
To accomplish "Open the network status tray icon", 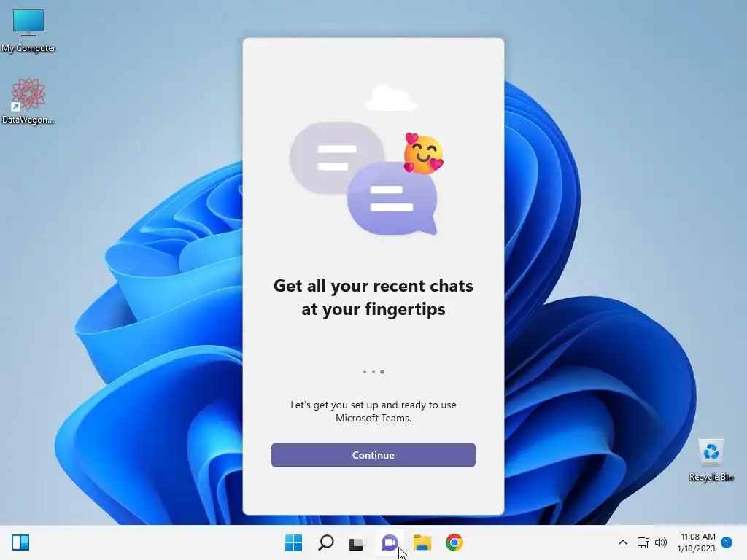I will click(643, 542).
